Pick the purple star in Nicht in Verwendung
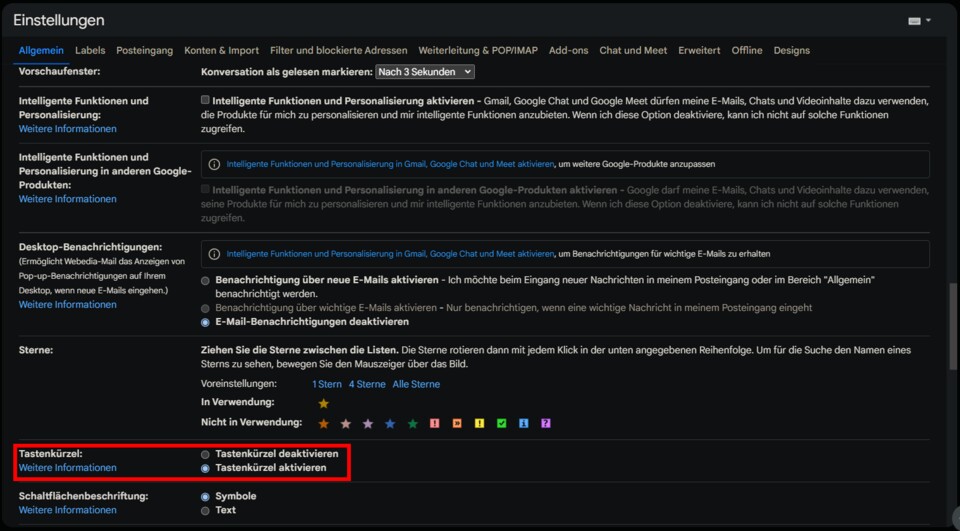Image resolution: width=960 pixels, height=531 pixels. point(368,423)
